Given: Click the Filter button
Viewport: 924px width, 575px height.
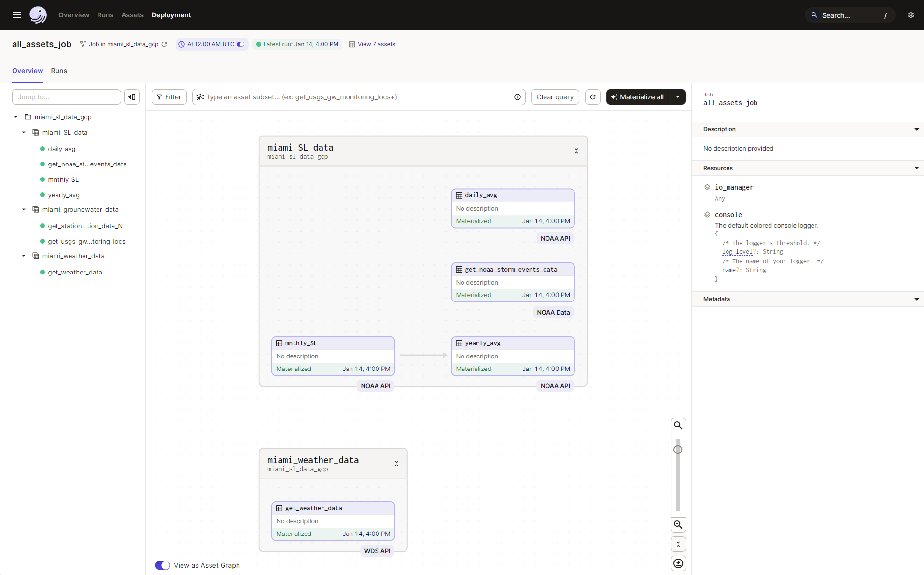Looking at the screenshot, I should pos(169,97).
